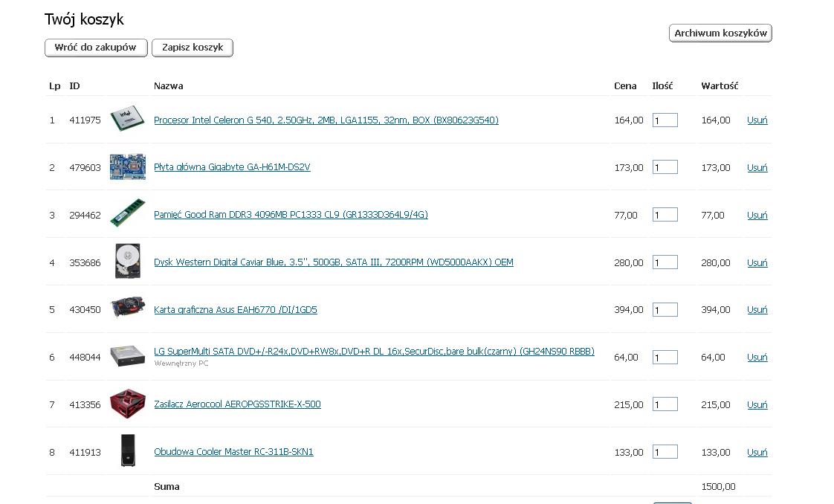Click the Asus graphics card thumbnail

click(x=128, y=307)
